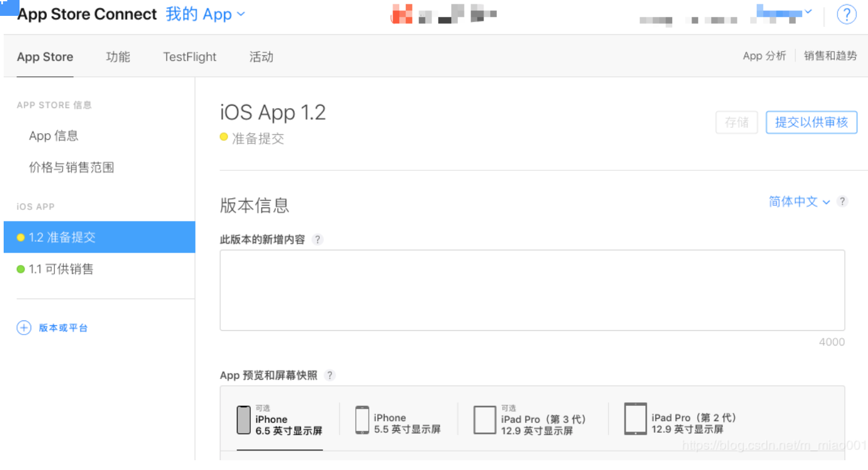Select iPhone 5.5 英寸显示屏 device icon
Image resolution: width=868 pixels, height=470 pixels.
pos(363,420)
